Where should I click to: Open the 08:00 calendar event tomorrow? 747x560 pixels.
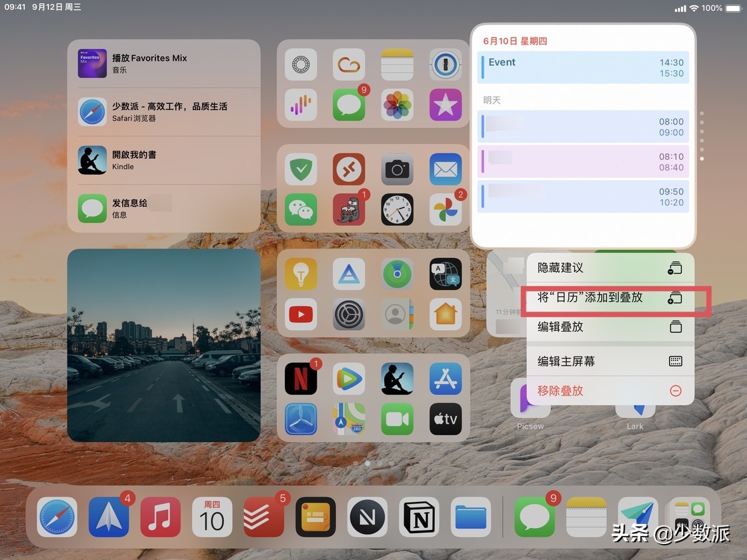pos(583,127)
